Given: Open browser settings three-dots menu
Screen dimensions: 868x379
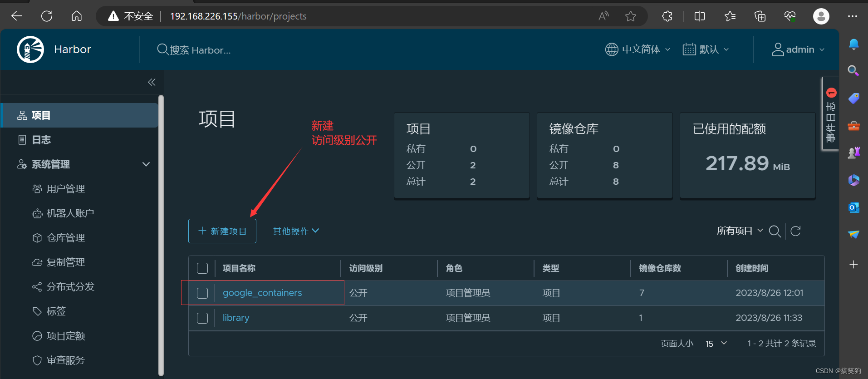Looking at the screenshot, I should click(x=853, y=16).
